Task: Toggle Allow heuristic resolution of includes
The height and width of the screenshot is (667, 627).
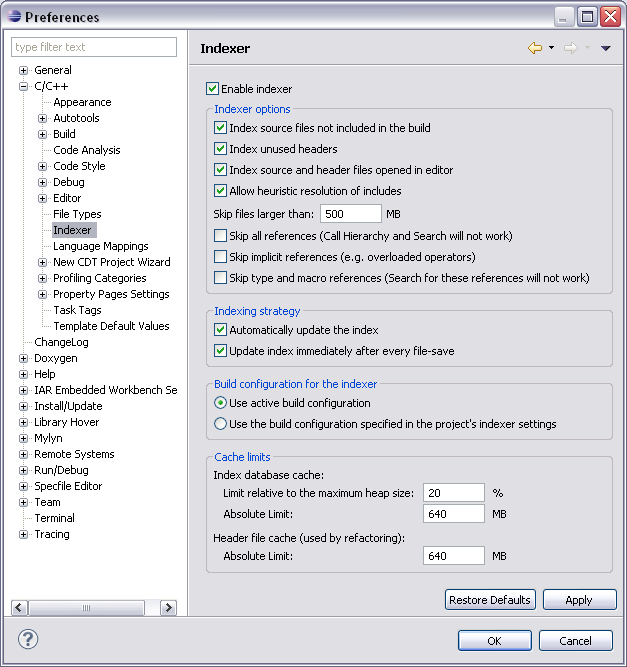Action: (x=220, y=191)
